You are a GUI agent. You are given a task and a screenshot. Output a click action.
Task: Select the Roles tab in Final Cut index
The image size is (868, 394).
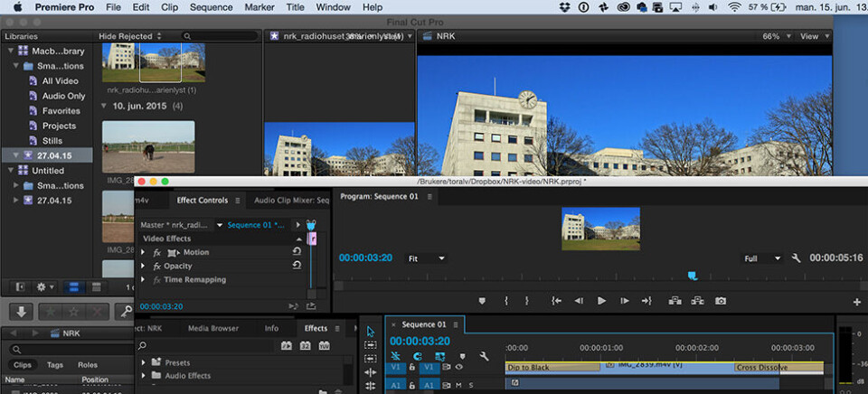(88, 365)
